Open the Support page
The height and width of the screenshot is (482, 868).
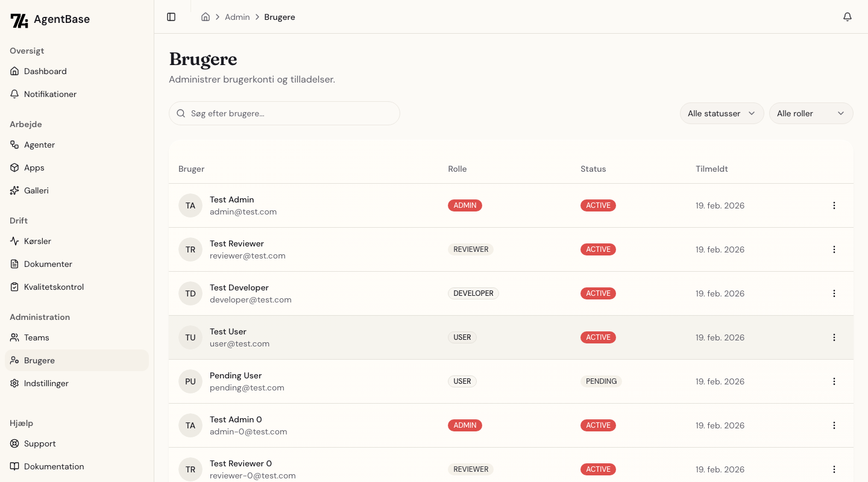40,443
